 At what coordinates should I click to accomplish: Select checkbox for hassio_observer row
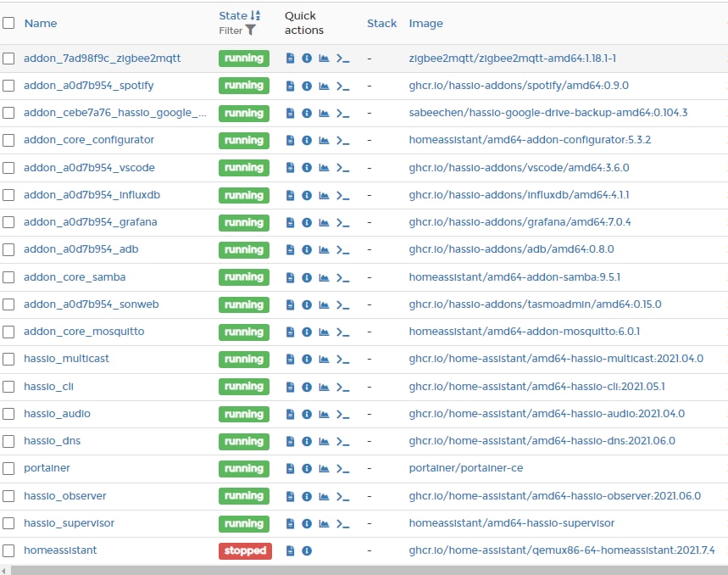point(8,496)
